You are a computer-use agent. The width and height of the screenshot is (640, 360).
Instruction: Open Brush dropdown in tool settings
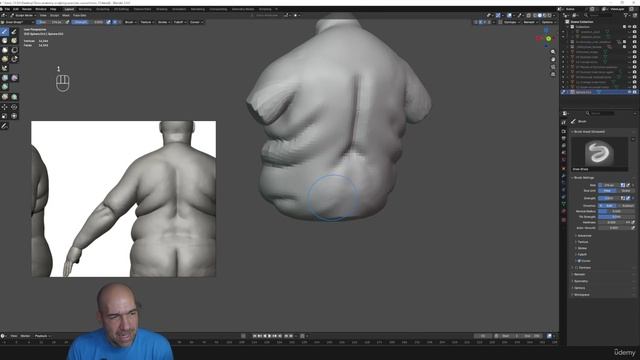130,22
